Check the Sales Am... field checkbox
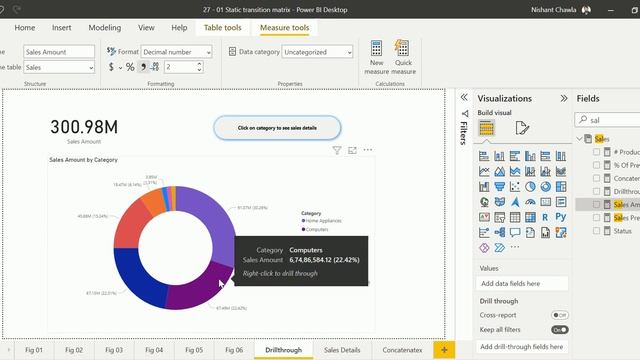This screenshot has height=360, width=640. pyautogui.click(x=596, y=204)
